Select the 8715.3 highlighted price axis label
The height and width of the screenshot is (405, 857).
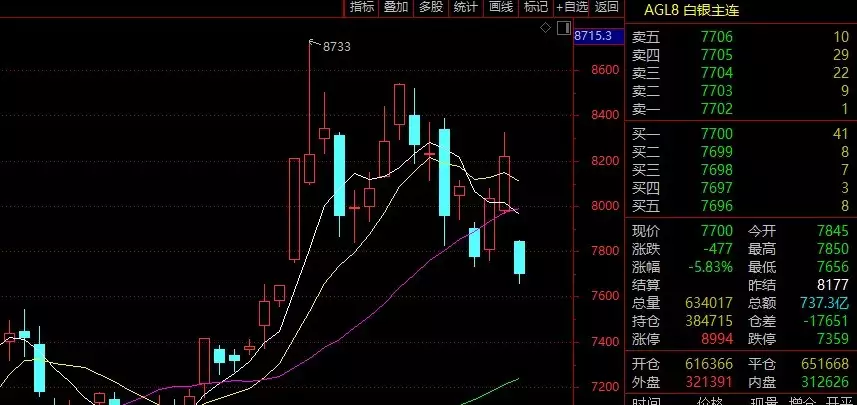592,36
